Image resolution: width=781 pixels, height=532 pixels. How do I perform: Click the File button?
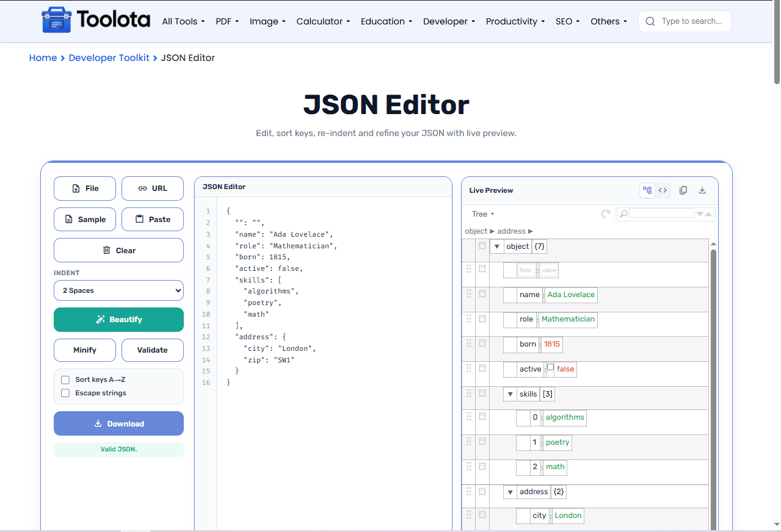pyautogui.click(x=85, y=189)
